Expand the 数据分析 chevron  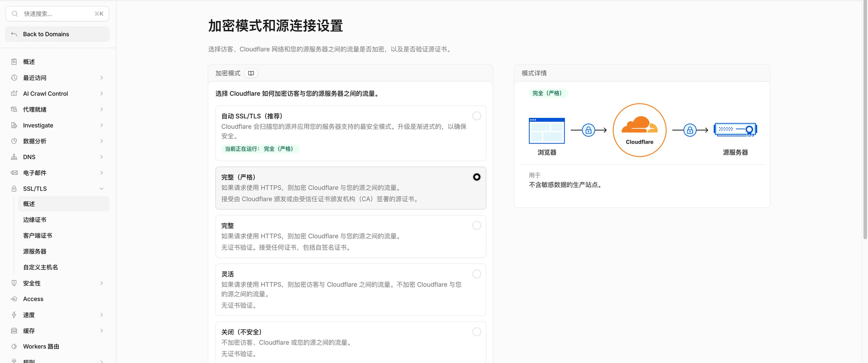coord(102,141)
